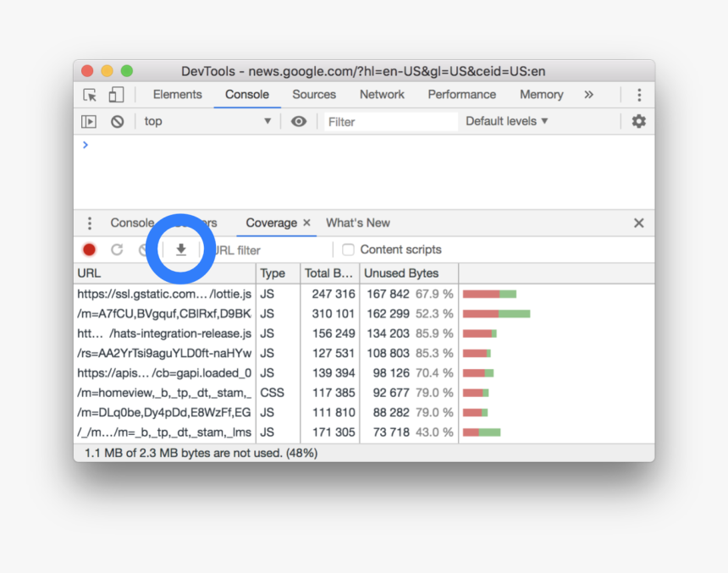This screenshot has height=573, width=728.
Task: Select the cb=gapi.loaded_0 row
Action: tap(364, 373)
